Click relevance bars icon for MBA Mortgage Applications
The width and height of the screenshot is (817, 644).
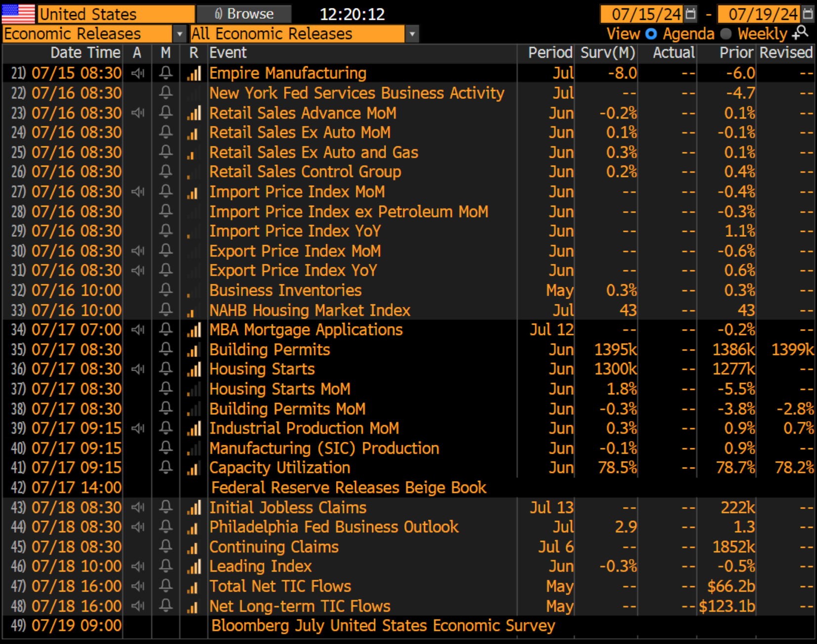(x=194, y=330)
